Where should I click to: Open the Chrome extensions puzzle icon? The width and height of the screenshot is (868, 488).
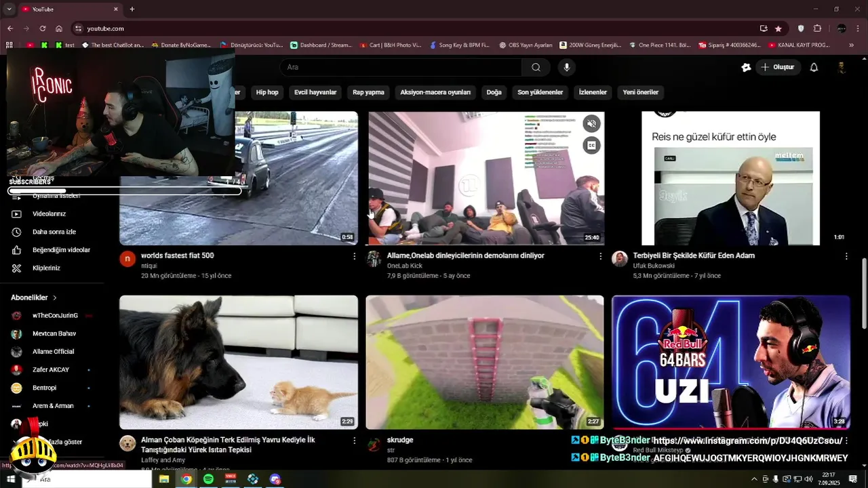click(x=817, y=28)
